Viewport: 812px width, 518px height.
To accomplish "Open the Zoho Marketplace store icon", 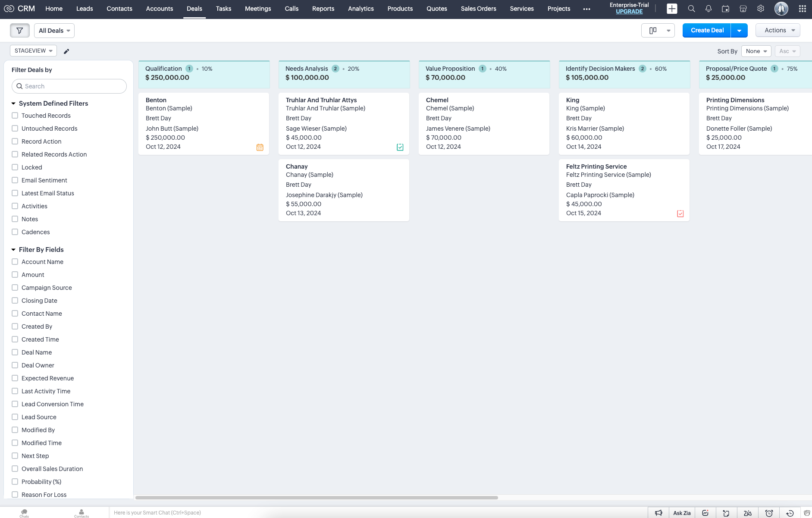I will (x=743, y=9).
